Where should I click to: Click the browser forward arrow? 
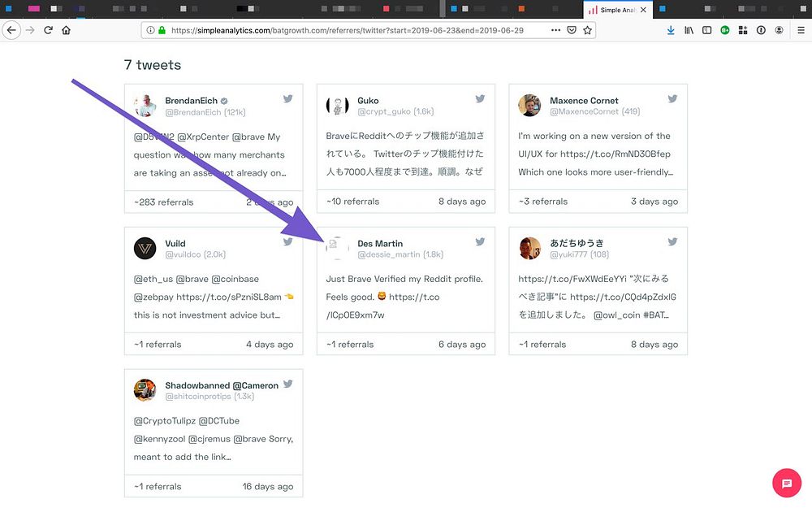30,30
